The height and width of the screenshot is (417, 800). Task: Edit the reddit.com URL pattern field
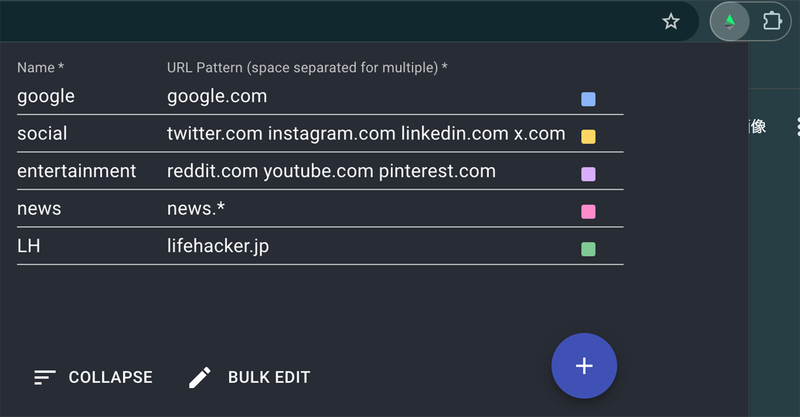pos(366,171)
